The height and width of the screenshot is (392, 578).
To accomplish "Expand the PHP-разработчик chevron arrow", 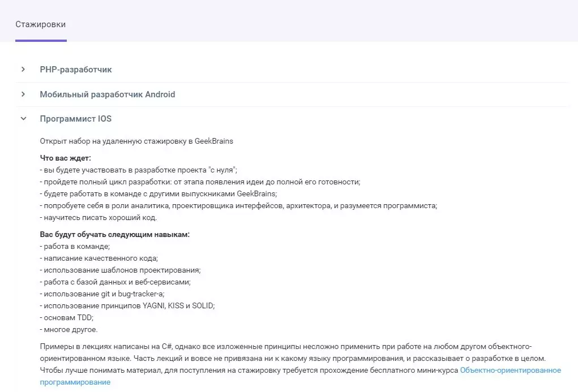I will tap(23, 69).
